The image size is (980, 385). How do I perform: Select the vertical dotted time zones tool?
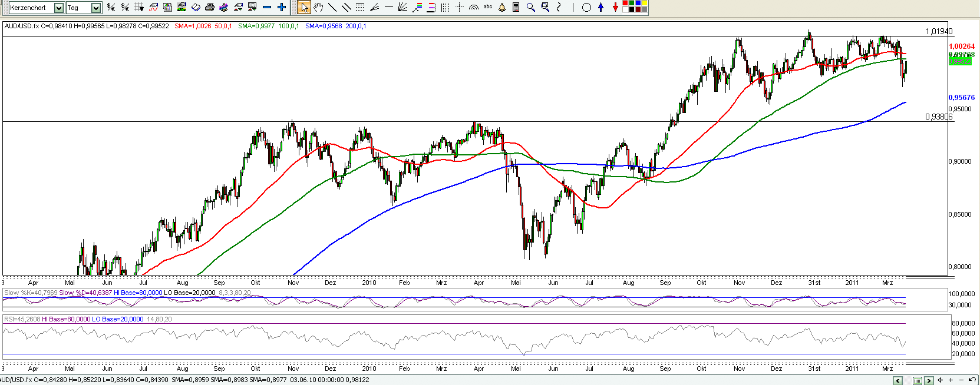coord(446,7)
